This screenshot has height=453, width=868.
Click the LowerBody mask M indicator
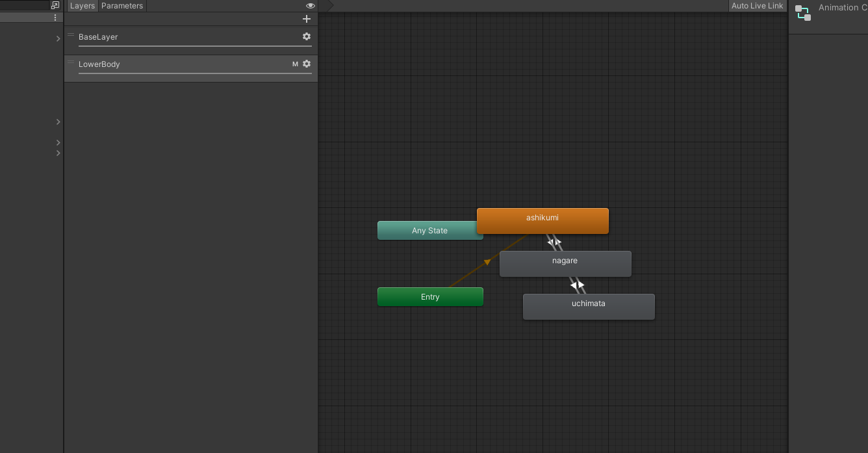tap(295, 64)
